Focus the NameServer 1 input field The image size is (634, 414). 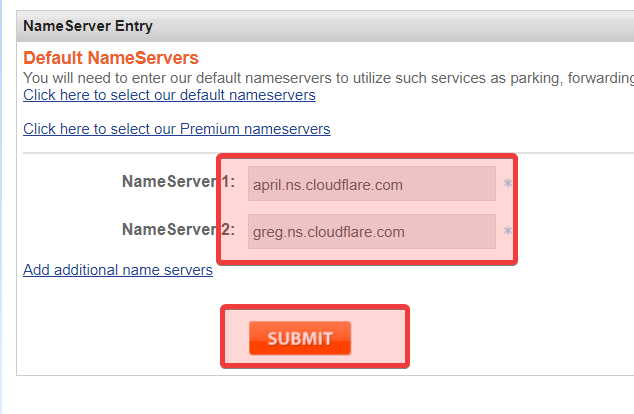[371, 184]
